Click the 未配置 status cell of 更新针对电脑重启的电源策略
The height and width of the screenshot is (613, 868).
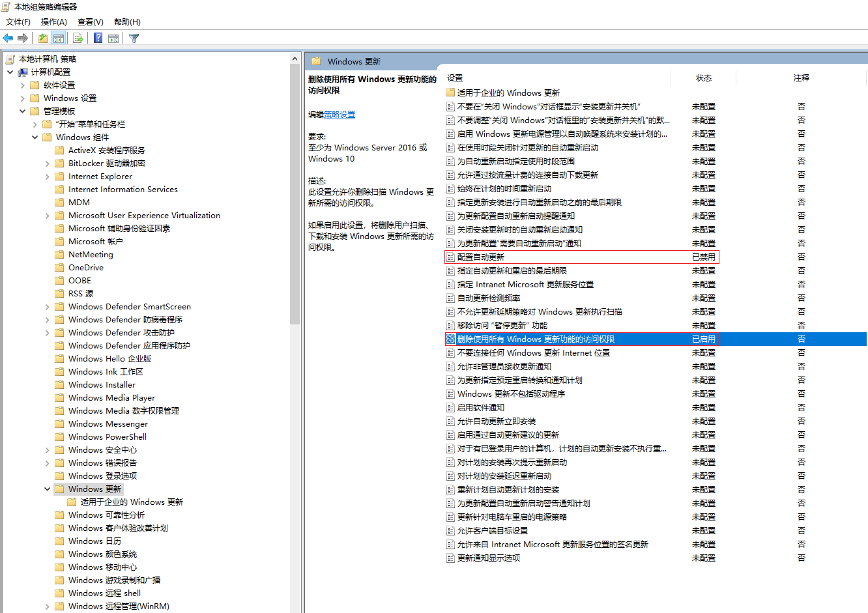(704, 517)
